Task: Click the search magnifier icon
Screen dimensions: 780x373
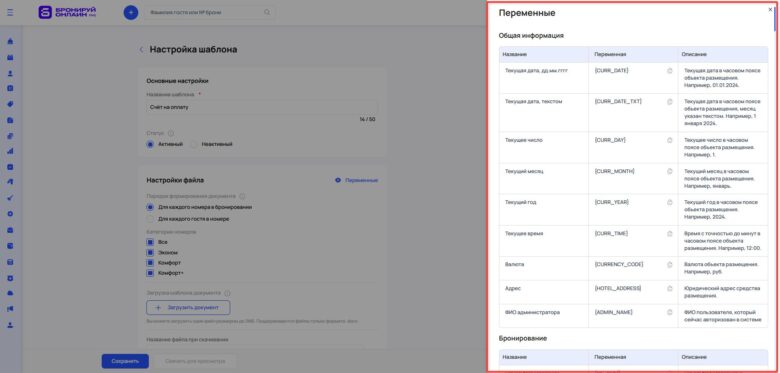Action: click(x=267, y=12)
